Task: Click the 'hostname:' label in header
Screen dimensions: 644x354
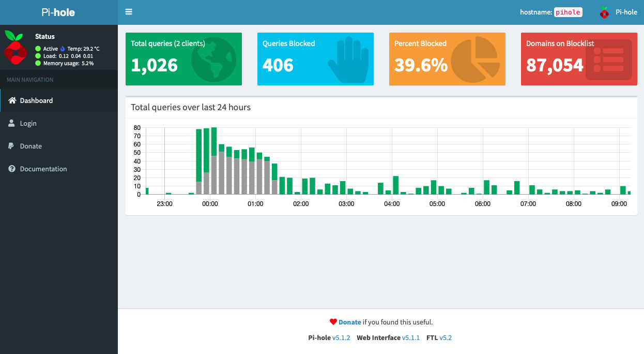Action: point(536,12)
